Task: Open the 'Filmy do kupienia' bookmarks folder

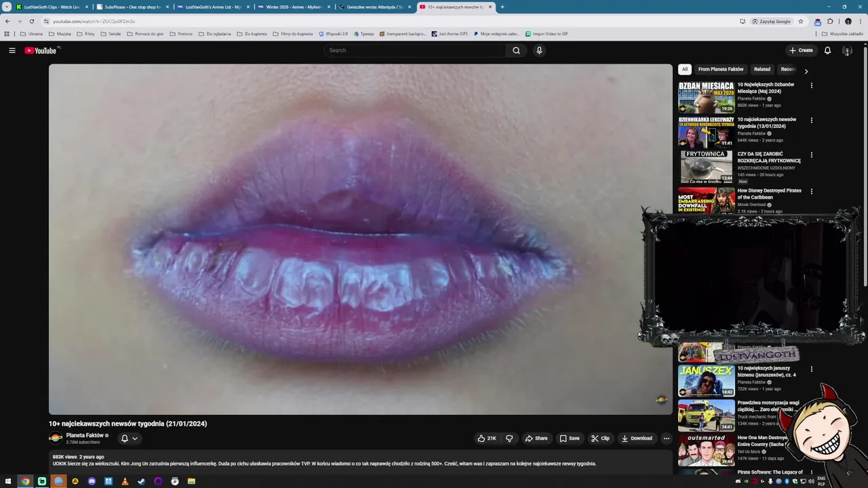Action: coord(293,33)
